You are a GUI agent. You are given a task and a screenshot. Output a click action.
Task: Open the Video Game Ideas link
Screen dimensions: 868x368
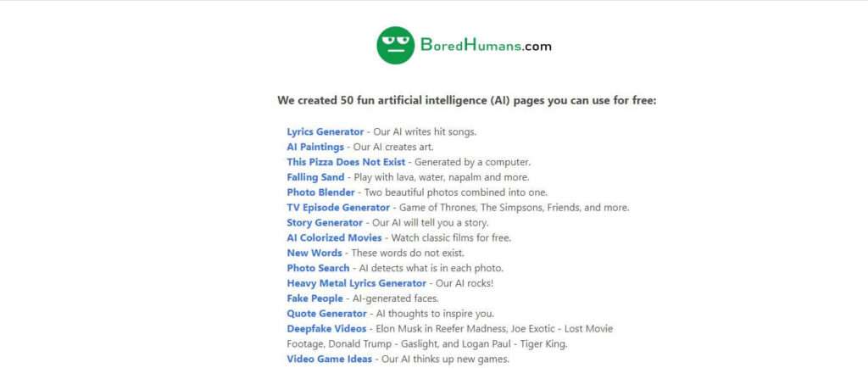(330, 360)
